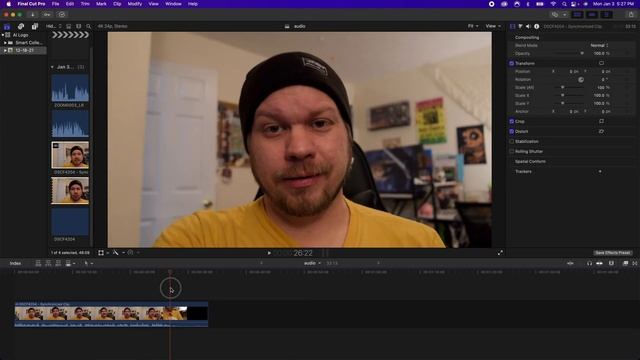Open the viewer Fit zoom dropdown
Image resolution: width=640 pixels, height=360 pixels.
(473, 26)
